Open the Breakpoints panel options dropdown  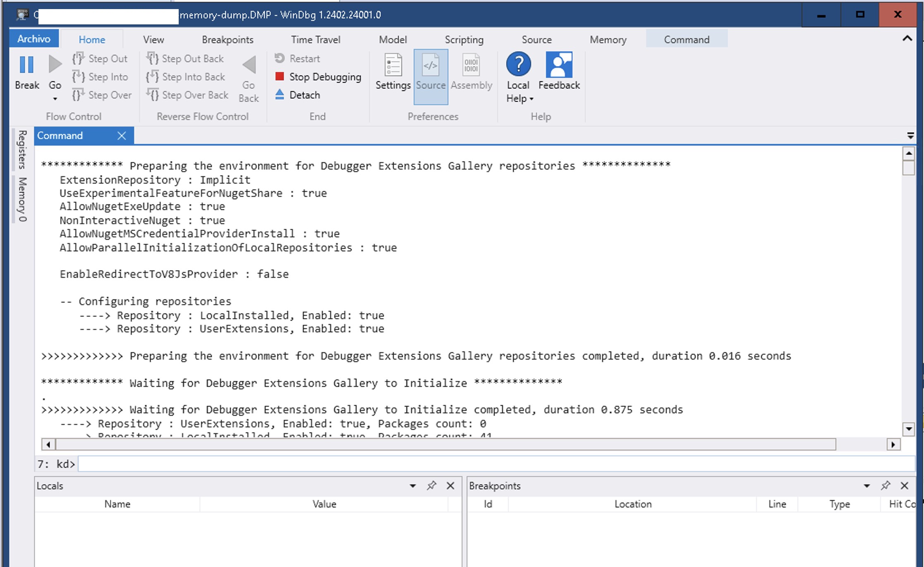click(867, 486)
